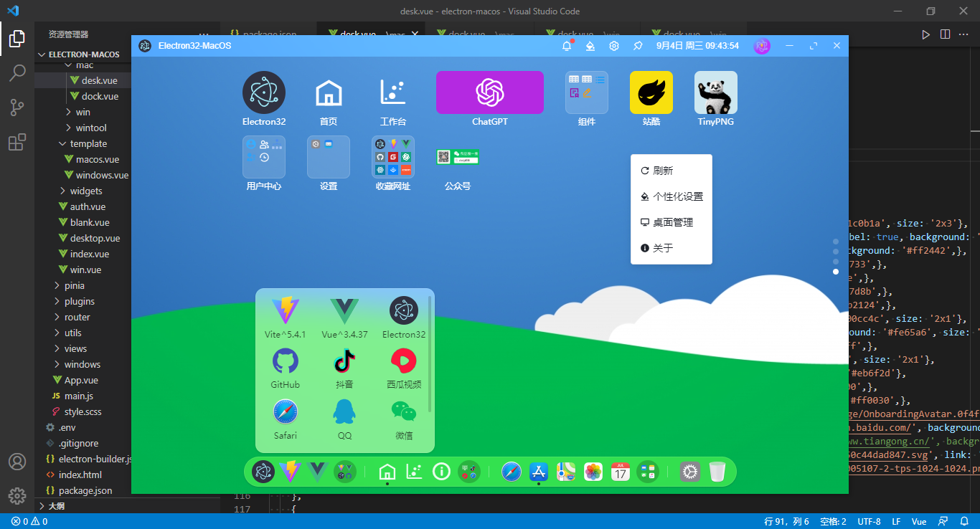Open VS Code Source Control view
Screen dimensions: 980x529
coord(17,108)
